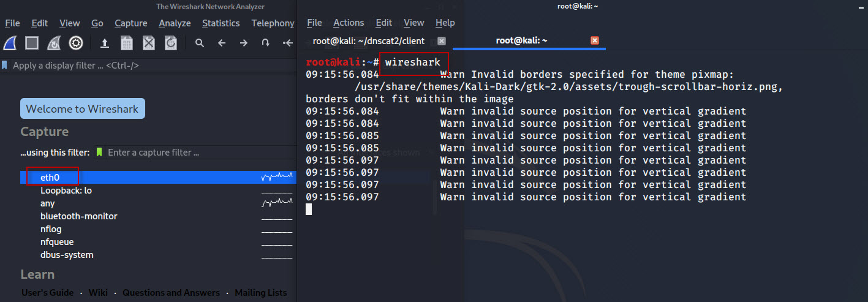Open the terminal's Actions menu
The width and height of the screenshot is (868, 302).
point(349,23)
